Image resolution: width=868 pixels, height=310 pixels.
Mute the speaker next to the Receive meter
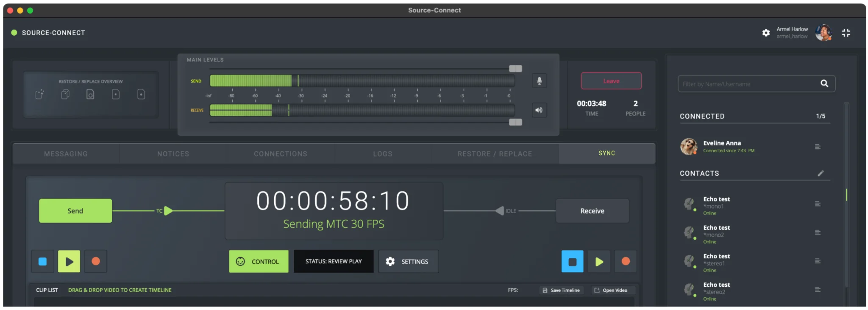pos(539,110)
